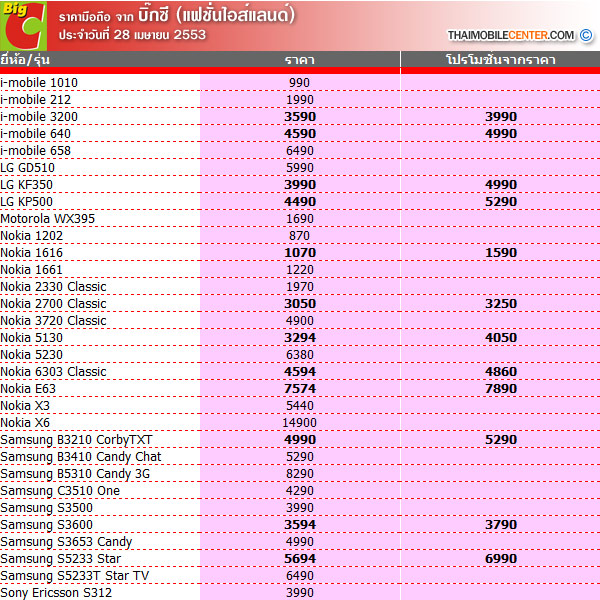The width and height of the screenshot is (600, 600).
Task: Select Samsung C3510 One model name
Action: 60,491
